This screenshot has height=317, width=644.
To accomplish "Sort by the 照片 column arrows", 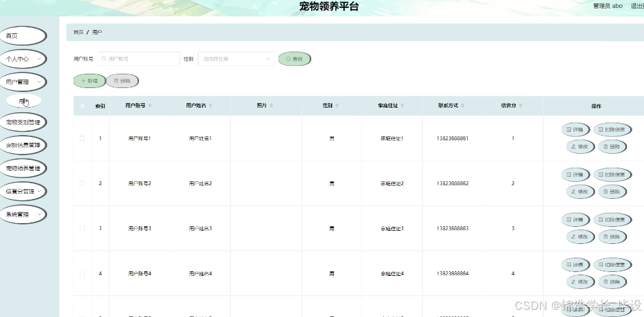I will [271, 106].
